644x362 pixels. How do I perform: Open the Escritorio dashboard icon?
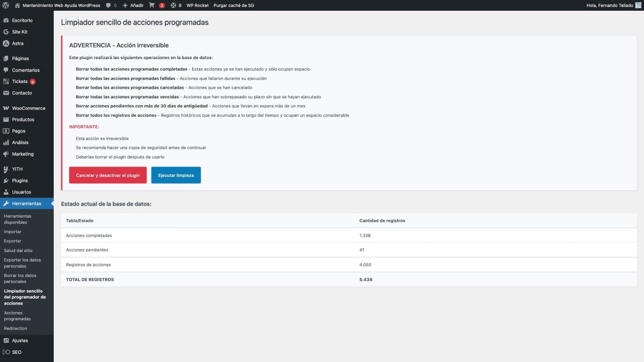coord(5,20)
